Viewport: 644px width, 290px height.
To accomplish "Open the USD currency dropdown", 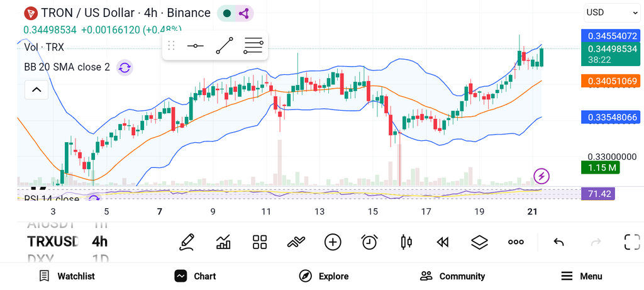I will tap(611, 13).
